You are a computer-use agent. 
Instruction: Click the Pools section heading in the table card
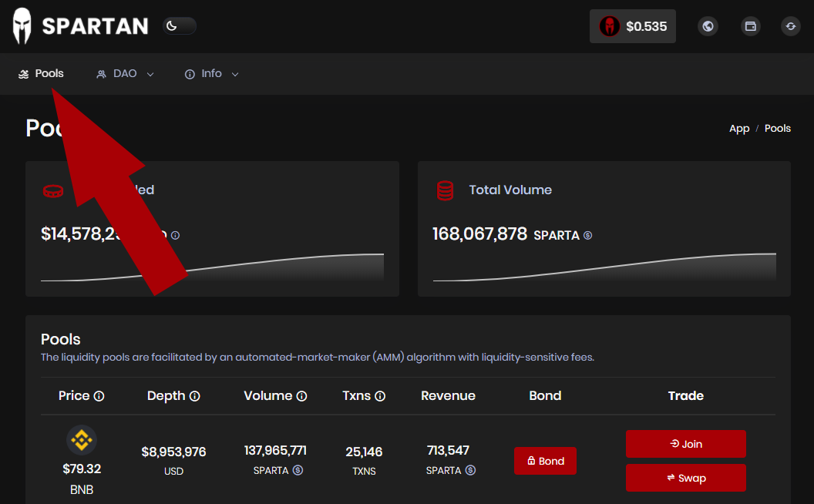pyautogui.click(x=61, y=339)
